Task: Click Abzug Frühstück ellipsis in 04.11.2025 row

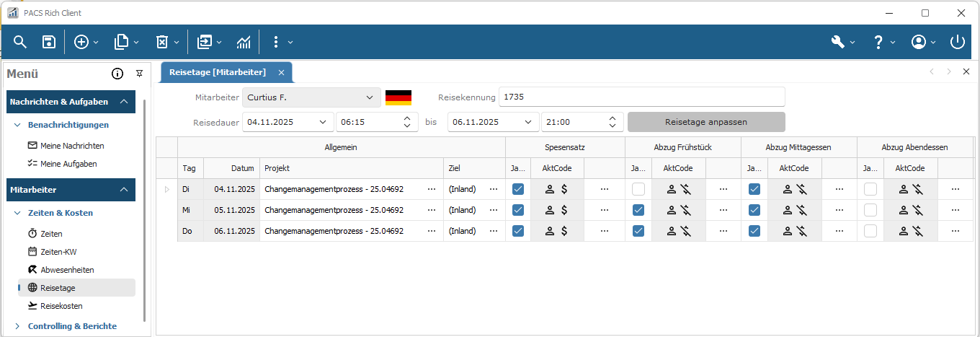Action: (x=723, y=189)
